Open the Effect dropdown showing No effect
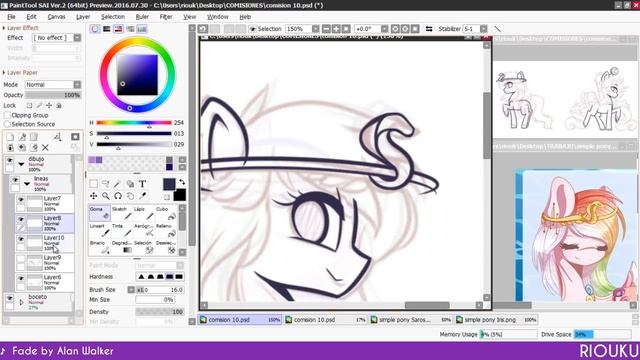Viewport: 640px width, 360px height. 77,38
